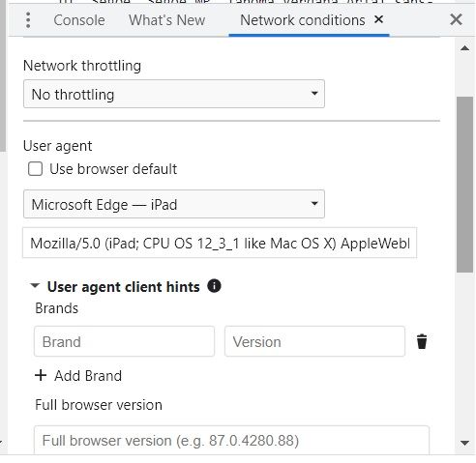Click the scrollbar down arrow
The width and height of the screenshot is (476, 463).
[464, 443]
